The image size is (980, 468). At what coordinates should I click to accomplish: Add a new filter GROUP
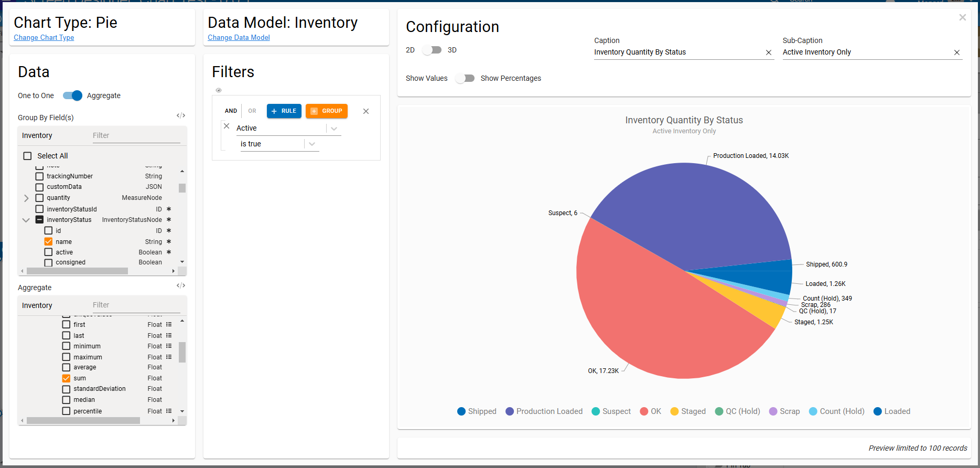point(327,111)
